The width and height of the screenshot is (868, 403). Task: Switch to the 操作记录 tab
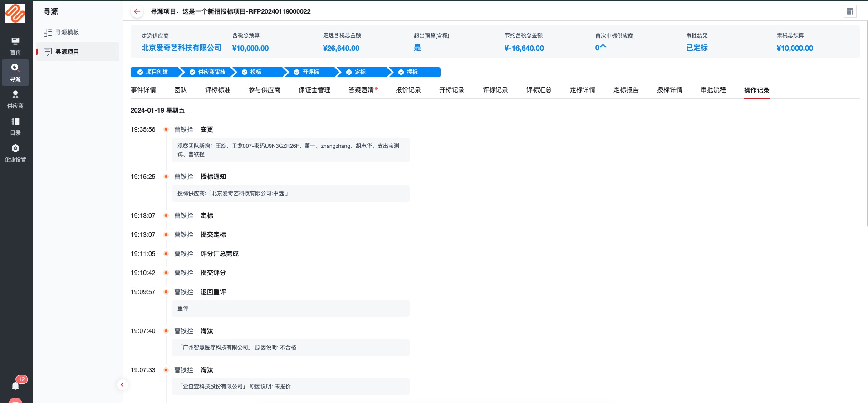(757, 90)
